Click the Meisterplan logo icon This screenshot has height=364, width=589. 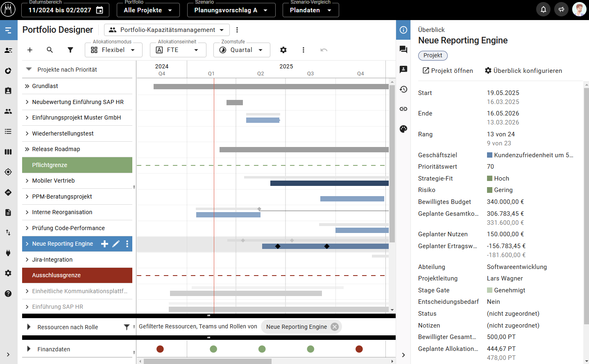pos(8,9)
